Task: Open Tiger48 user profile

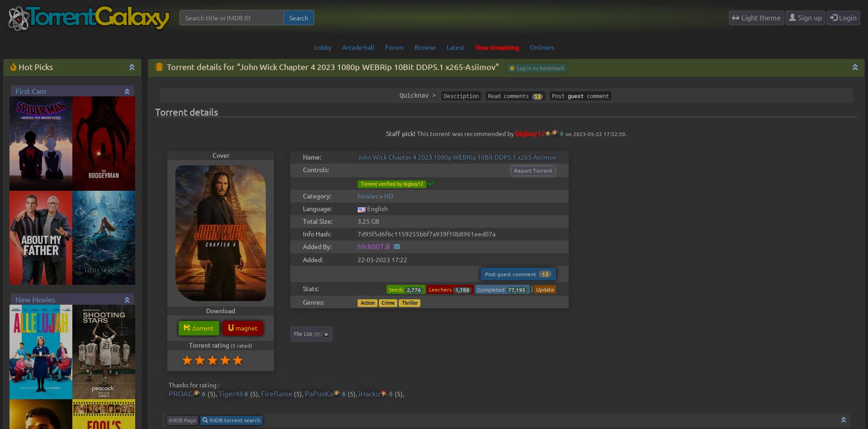Action: pos(231,394)
